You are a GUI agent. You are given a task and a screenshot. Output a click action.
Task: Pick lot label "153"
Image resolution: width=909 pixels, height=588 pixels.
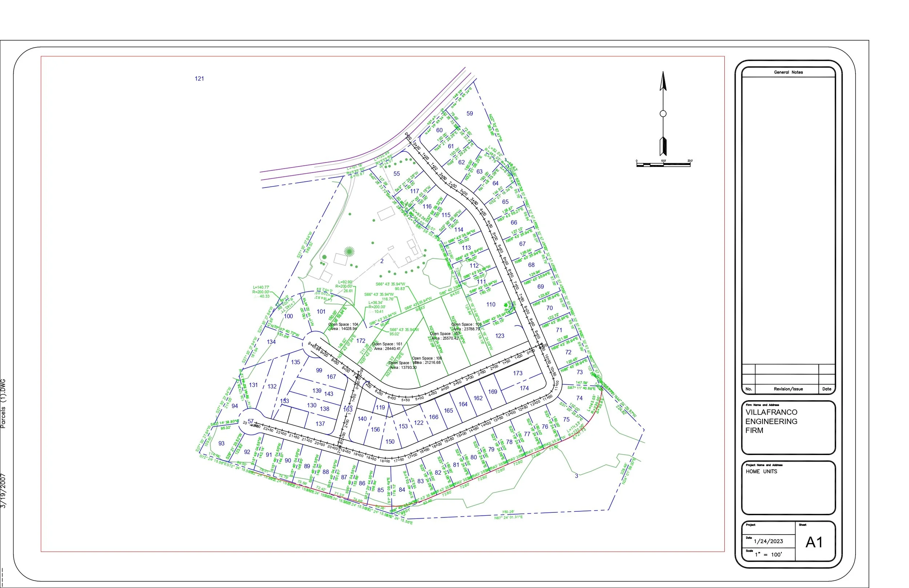(403, 426)
